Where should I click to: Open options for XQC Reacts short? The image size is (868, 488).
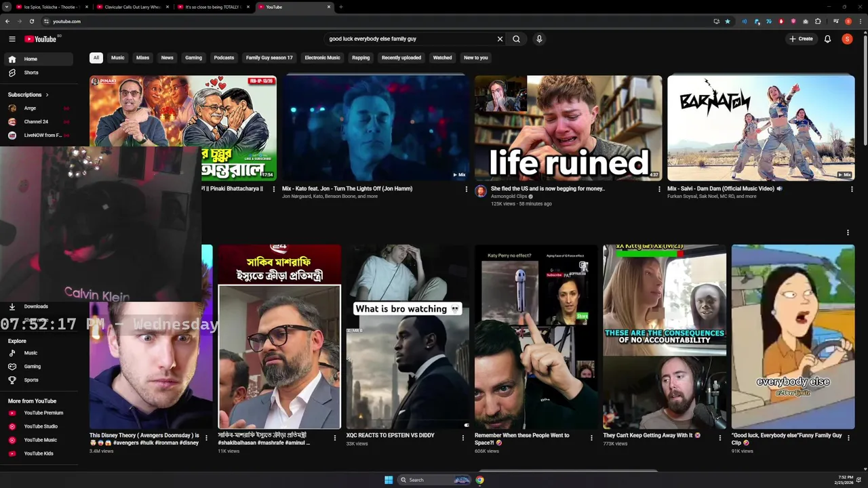tap(463, 438)
